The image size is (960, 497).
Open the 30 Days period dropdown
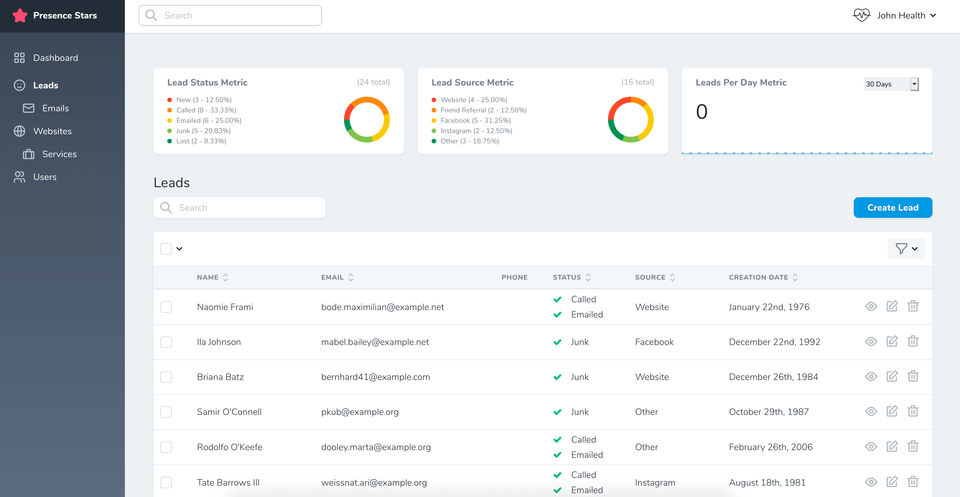coord(891,85)
